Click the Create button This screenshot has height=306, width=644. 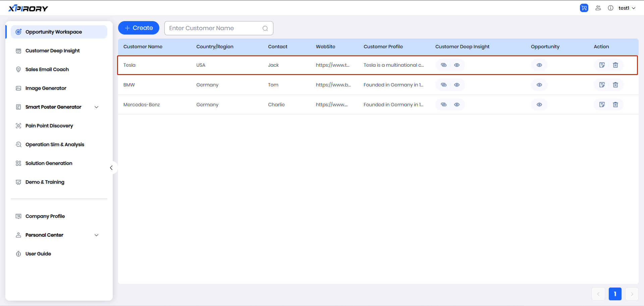[139, 28]
